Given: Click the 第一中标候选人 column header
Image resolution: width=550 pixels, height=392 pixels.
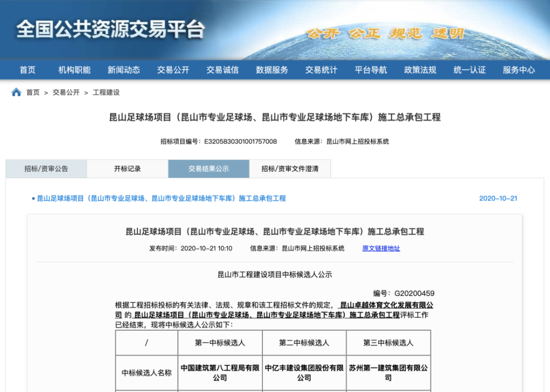Looking at the screenshot, I should point(220,343).
